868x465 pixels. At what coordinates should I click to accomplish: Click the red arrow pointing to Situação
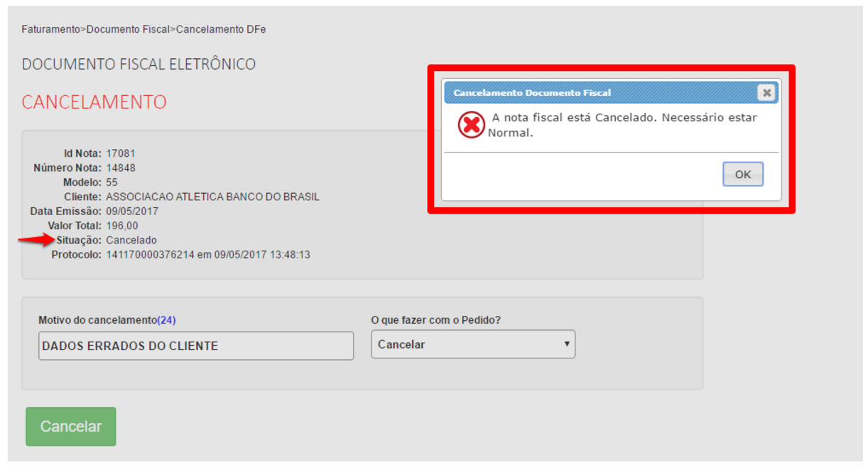point(36,240)
